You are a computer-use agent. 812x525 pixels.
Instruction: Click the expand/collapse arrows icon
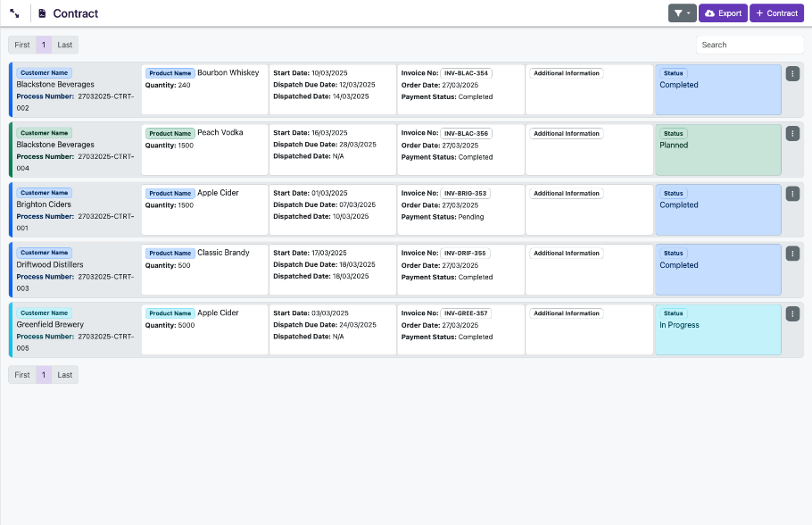coord(15,13)
